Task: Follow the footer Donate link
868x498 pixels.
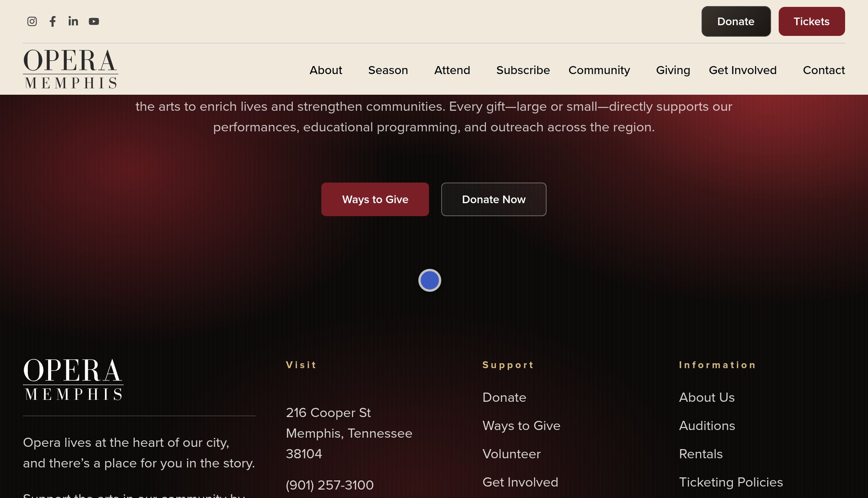Action: 504,397
